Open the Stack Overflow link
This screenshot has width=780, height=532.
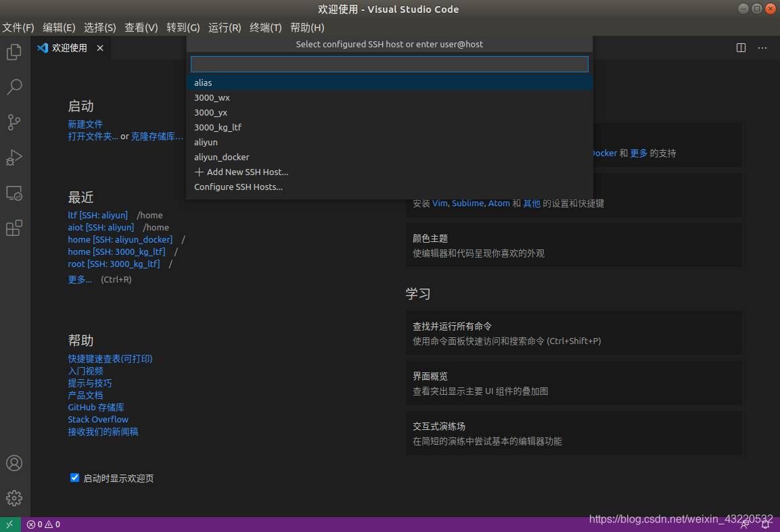[x=98, y=420]
